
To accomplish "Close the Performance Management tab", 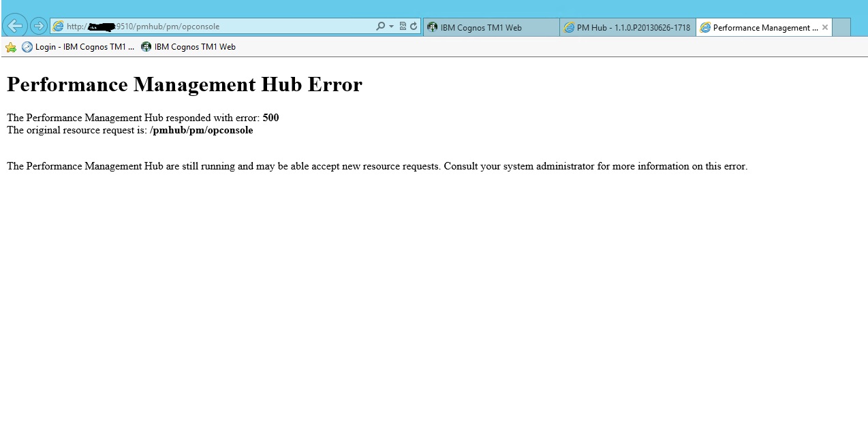I will click(825, 27).
